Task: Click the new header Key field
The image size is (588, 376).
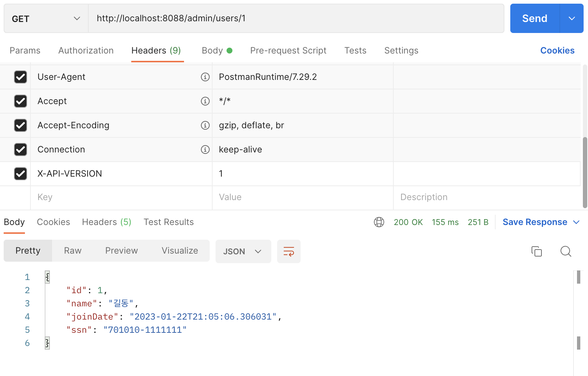Action: (121, 197)
